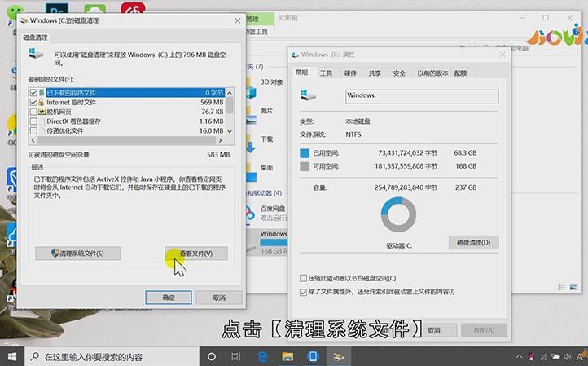Viewport: 588px width, 366px height.
Task: Click the gray 可用空间 color swatch
Action: 305,166
